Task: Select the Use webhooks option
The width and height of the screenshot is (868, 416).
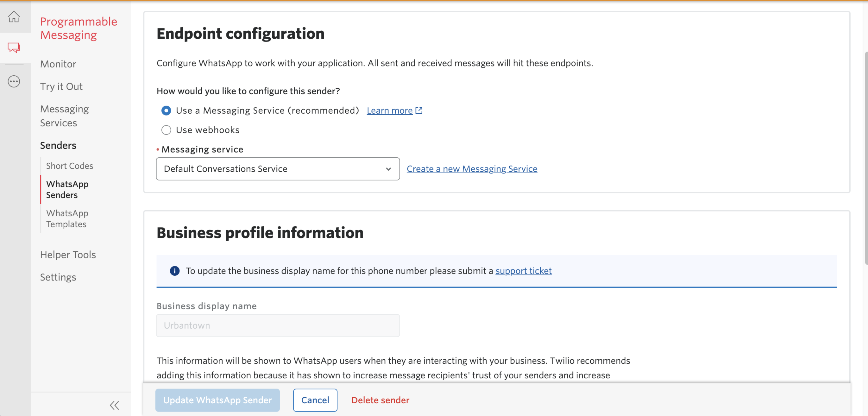Action: click(x=166, y=130)
